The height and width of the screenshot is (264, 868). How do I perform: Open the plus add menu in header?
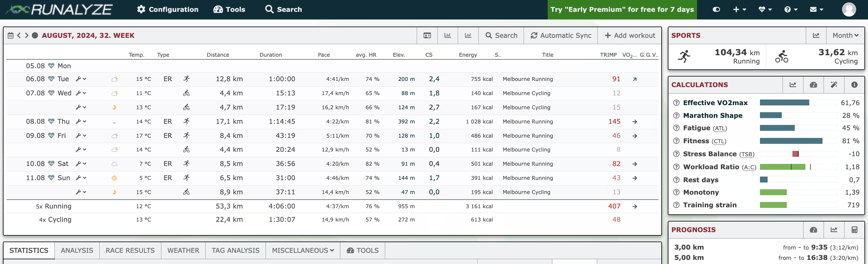[x=739, y=9]
